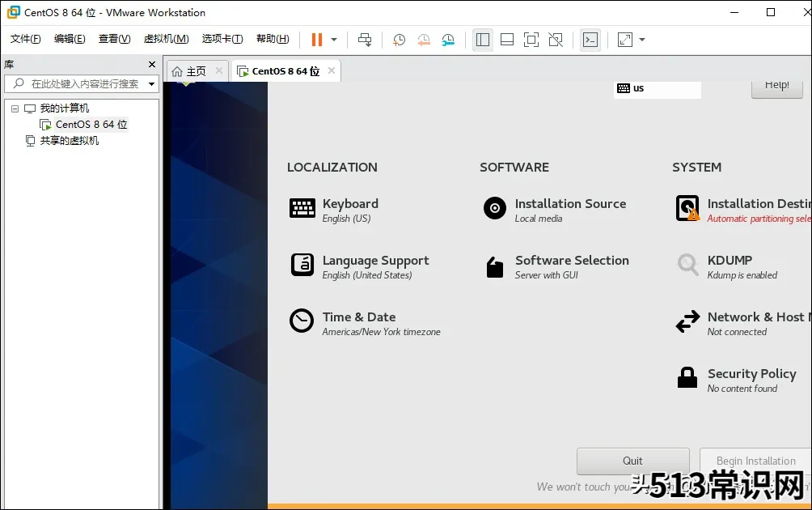The width and height of the screenshot is (812, 510).
Task: Show the console view
Action: coord(590,40)
